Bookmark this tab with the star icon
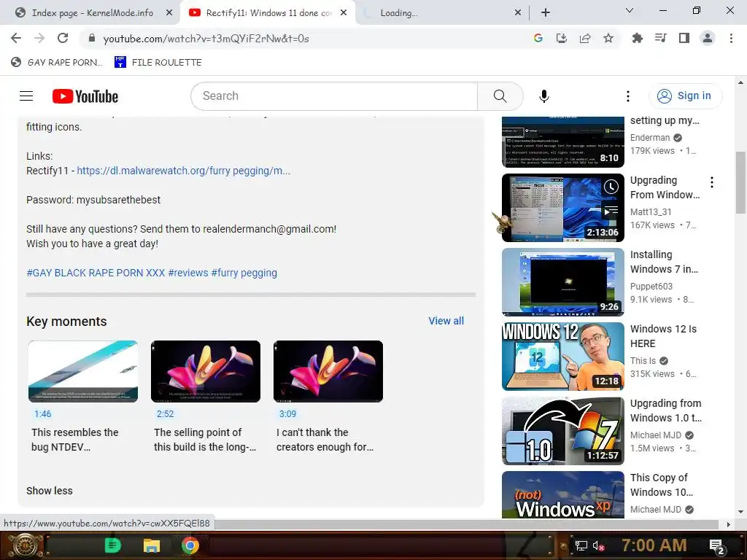The width and height of the screenshot is (747, 560). tap(608, 38)
